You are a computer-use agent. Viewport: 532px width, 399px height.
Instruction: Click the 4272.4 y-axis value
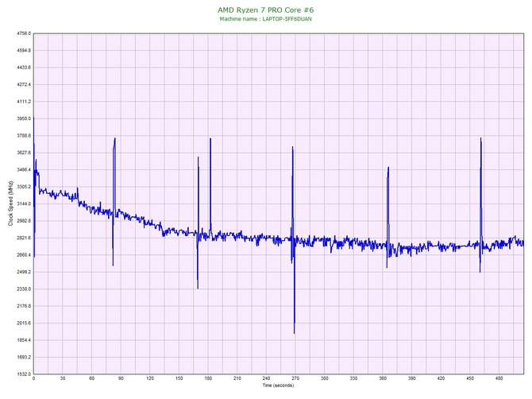click(24, 84)
